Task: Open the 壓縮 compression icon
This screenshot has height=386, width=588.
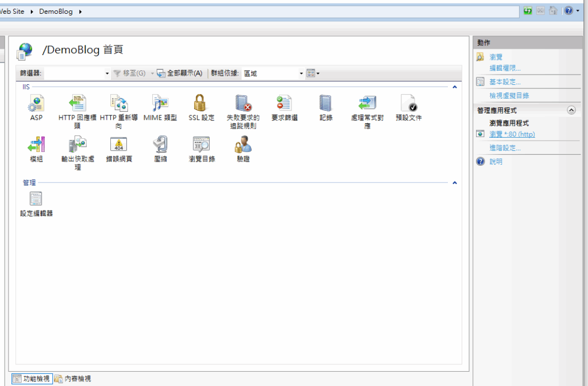Action: [x=160, y=145]
